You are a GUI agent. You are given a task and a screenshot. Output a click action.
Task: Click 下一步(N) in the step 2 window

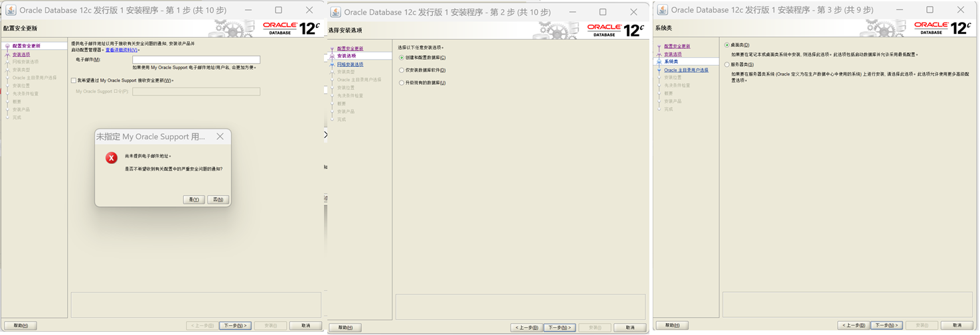[x=559, y=328]
